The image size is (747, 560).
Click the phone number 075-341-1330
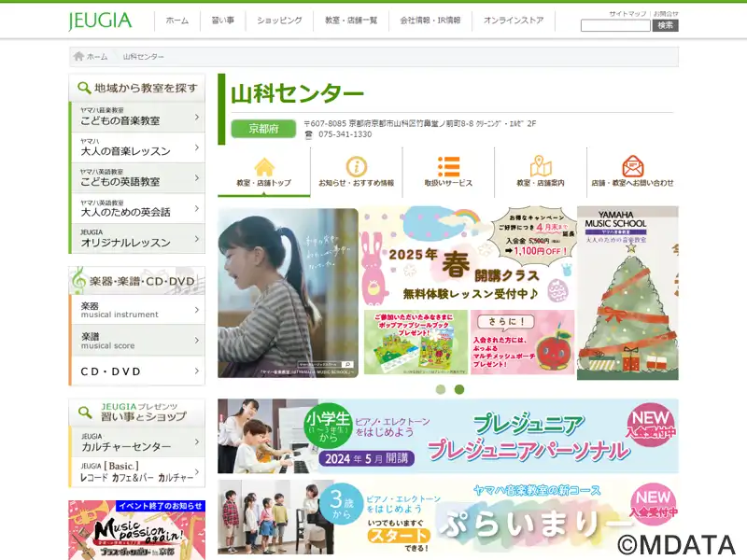(x=345, y=134)
